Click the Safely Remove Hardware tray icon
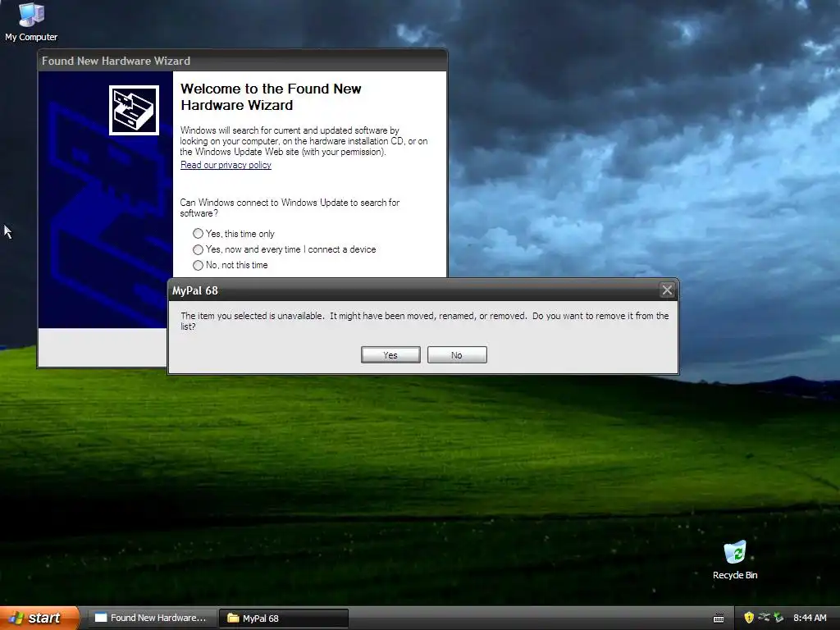Viewport: 840px width, 630px height. pyautogui.click(x=778, y=618)
